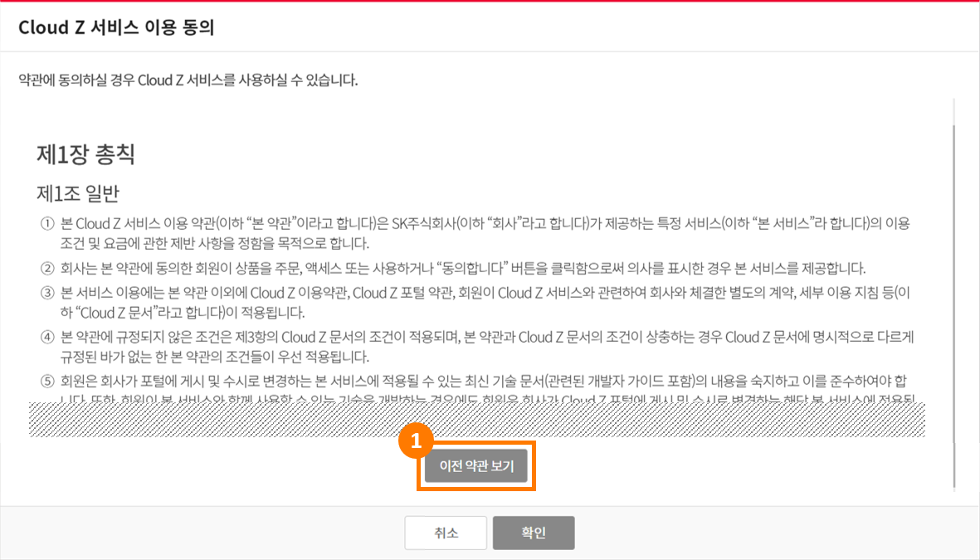The height and width of the screenshot is (560, 980).
Task: Click the intro sentence about agreeing to 약관
Action: point(188,80)
